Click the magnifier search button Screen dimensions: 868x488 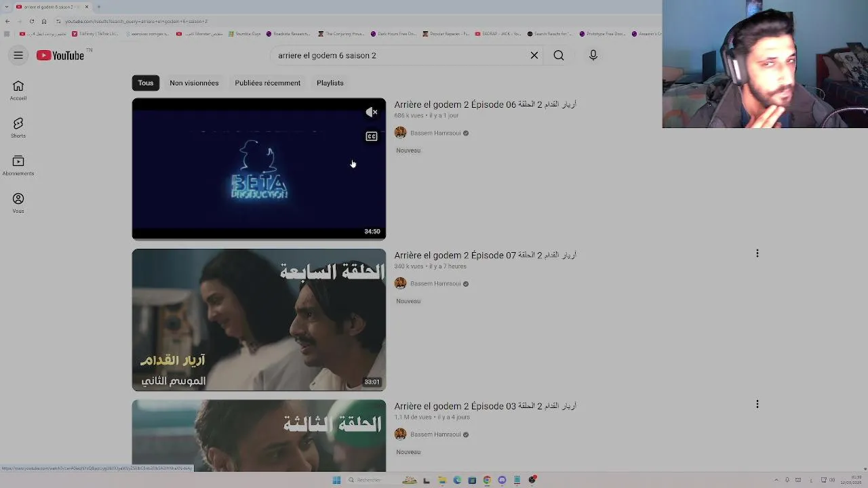click(559, 56)
